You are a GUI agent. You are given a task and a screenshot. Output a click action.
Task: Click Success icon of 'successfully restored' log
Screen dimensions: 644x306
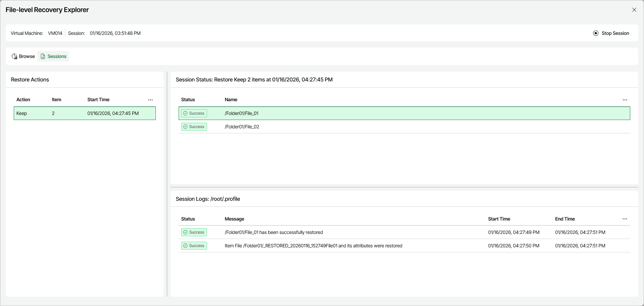(x=185, y=232)
